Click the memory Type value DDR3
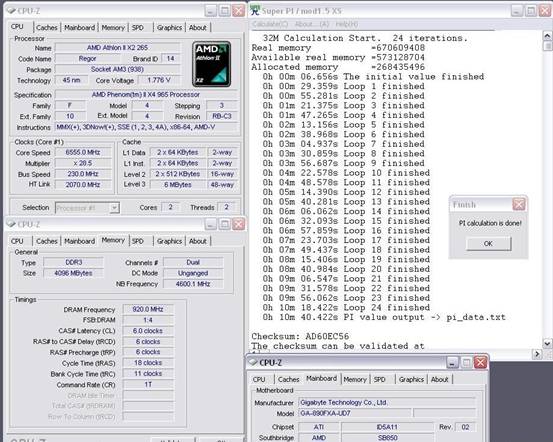Screen dimensions: 553x442 point(74,262)
